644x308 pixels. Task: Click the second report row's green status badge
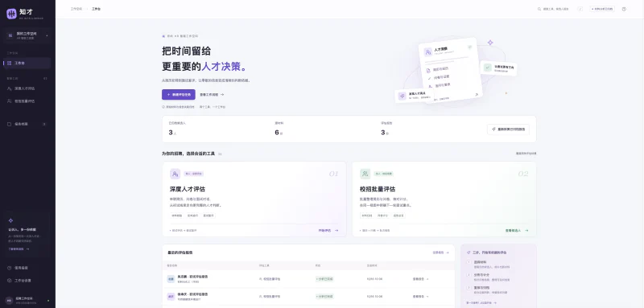click(324, 296)
